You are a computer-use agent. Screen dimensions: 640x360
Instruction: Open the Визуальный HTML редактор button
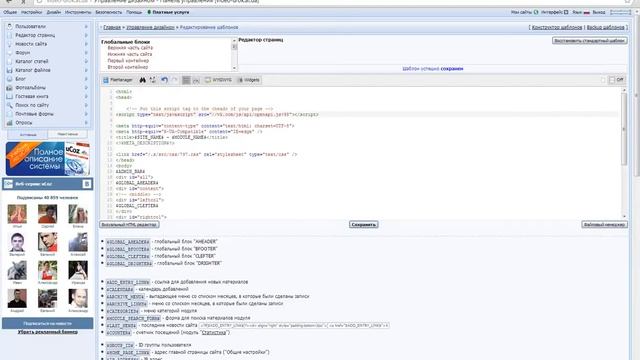(x=129, y=224)
